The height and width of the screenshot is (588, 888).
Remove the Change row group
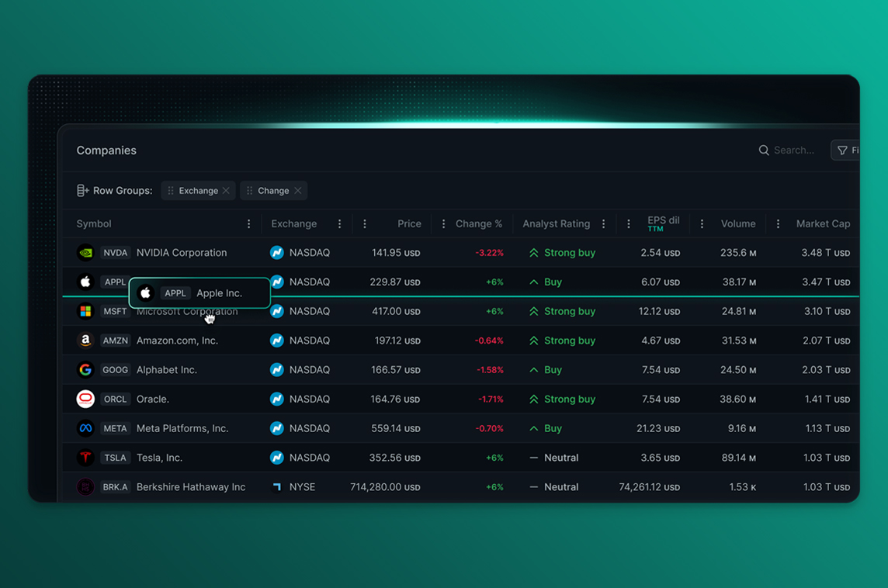[x=298, y=191]
